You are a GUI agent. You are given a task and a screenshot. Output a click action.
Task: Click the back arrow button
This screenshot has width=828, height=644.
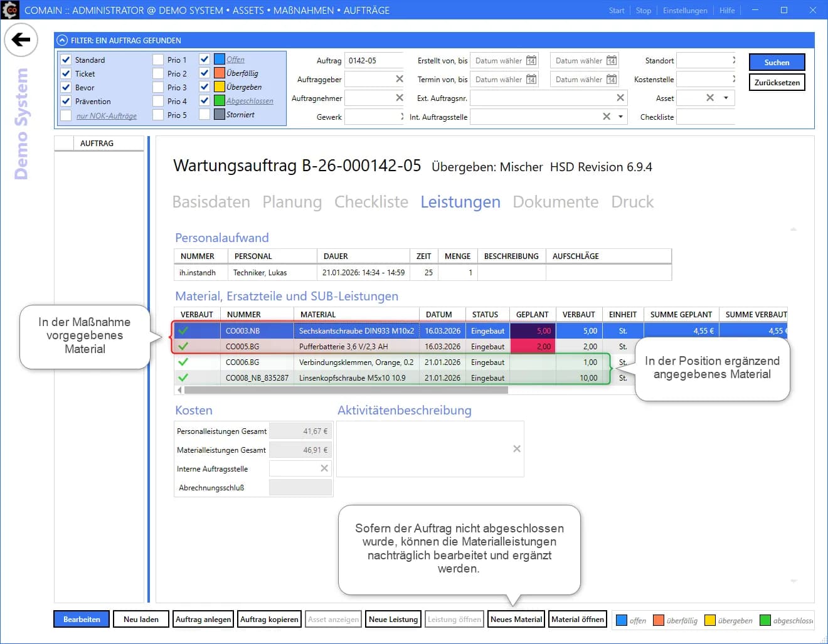point(21,40)
